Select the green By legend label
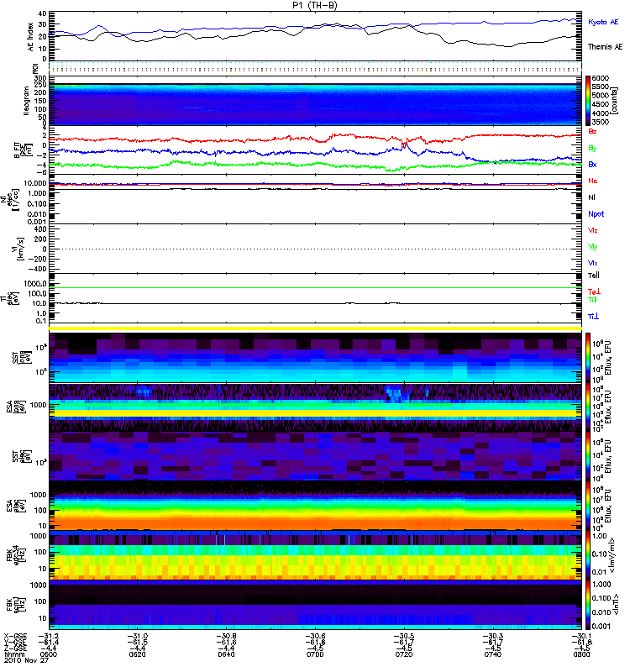Viewport: 630px width, 672px height. click(592, 149)
